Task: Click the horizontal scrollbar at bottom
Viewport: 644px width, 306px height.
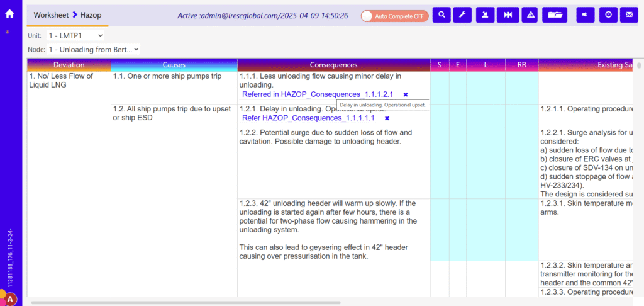Action: click(186, 302)
